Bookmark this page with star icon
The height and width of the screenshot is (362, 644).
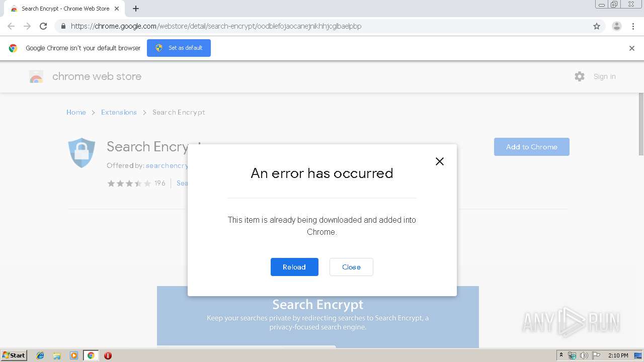(597, 26)
